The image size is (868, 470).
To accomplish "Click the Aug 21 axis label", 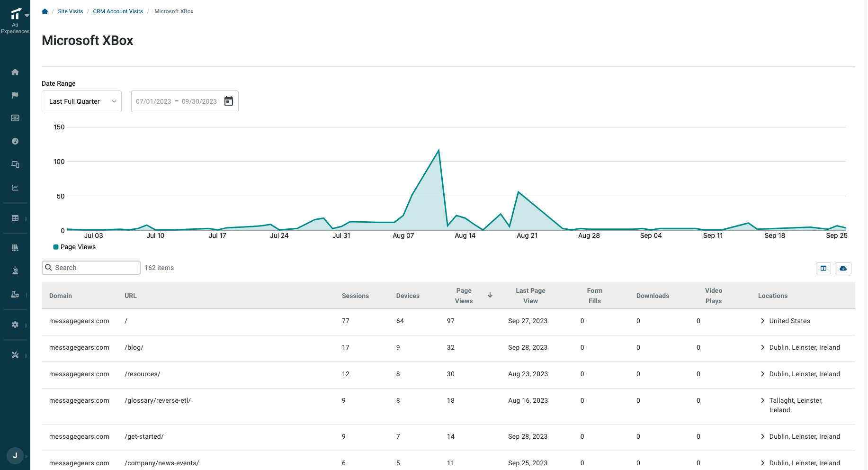I will coord(527,235).
